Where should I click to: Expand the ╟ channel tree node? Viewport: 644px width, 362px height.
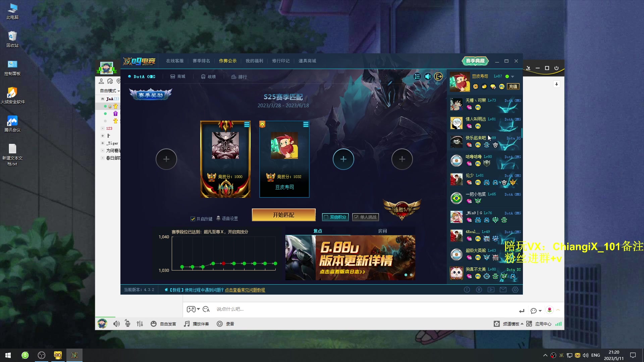(103, 136)
